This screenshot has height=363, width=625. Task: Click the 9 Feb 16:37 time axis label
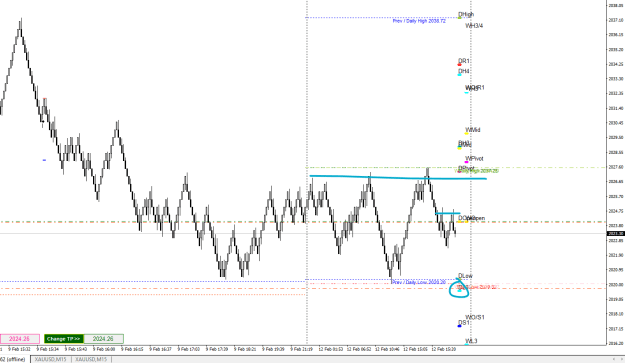click(160, 349)
